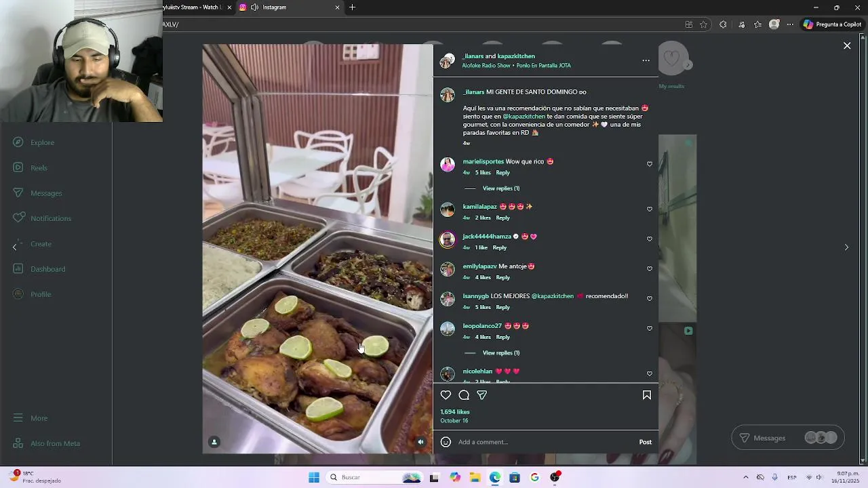Reply to emilylapazv's comment
868x488 pixels.
pos(502,277)
